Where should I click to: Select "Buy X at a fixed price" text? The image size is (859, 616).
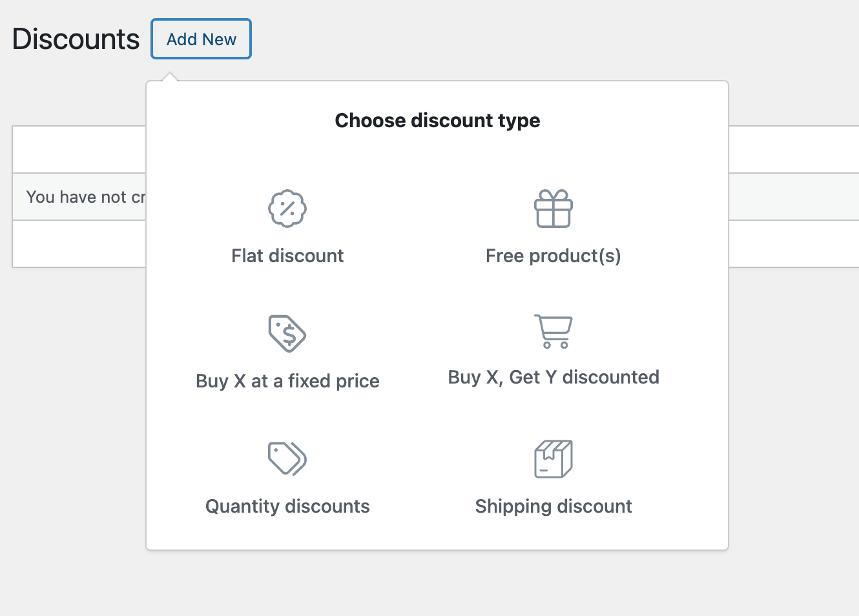pyautogui.click(x=287, y=381)
